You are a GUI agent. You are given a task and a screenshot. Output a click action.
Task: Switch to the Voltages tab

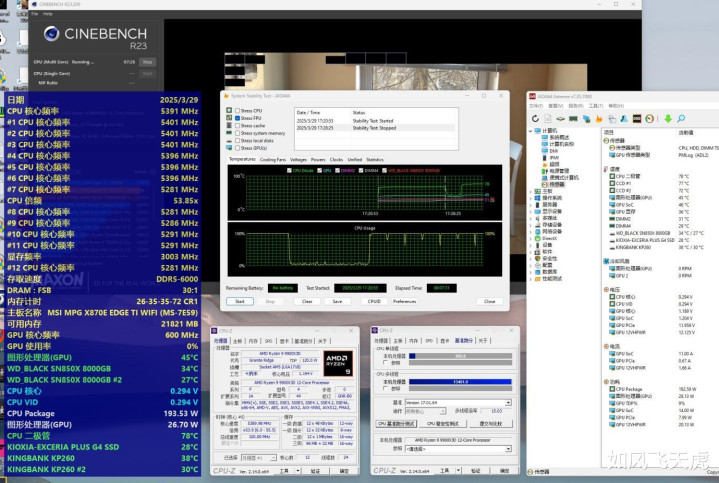(x=298, y=159)
